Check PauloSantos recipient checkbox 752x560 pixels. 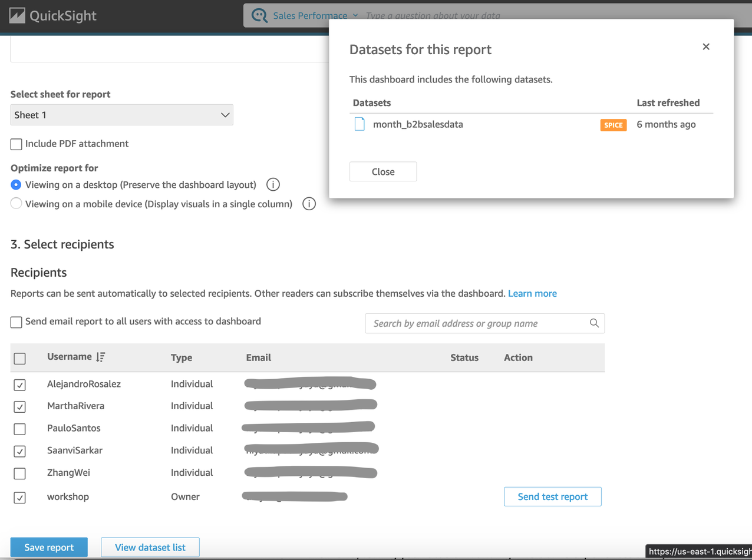(x=19, y=429)
